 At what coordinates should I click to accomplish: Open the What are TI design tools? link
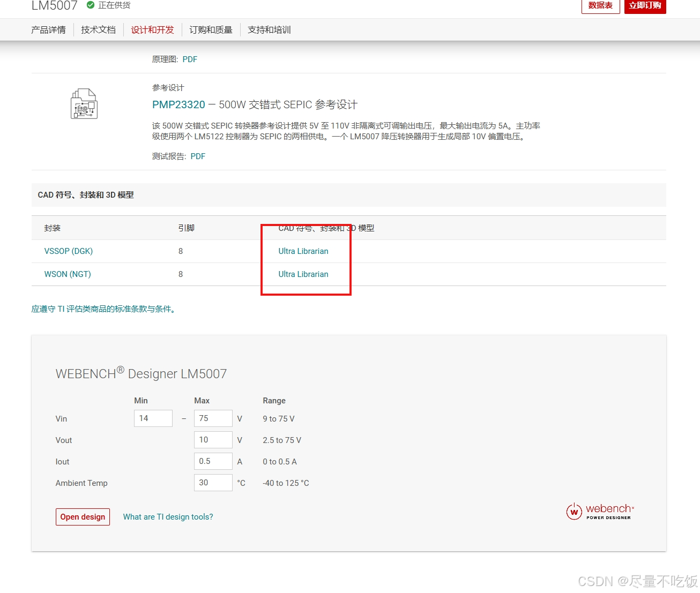click(168, 517)
